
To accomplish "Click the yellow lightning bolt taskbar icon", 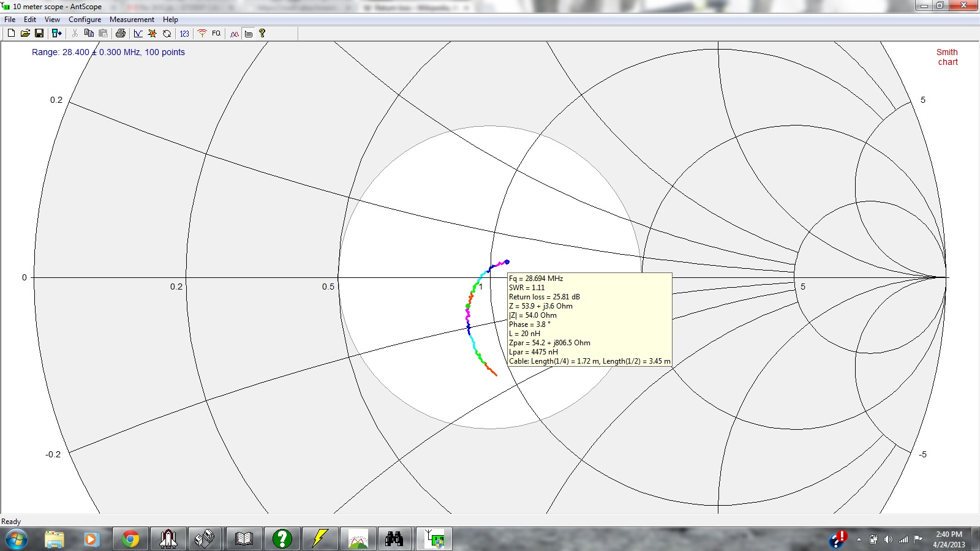I will [320, 539].
